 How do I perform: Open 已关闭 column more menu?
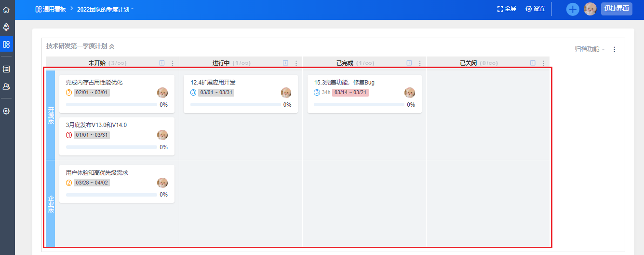(543, 63)
